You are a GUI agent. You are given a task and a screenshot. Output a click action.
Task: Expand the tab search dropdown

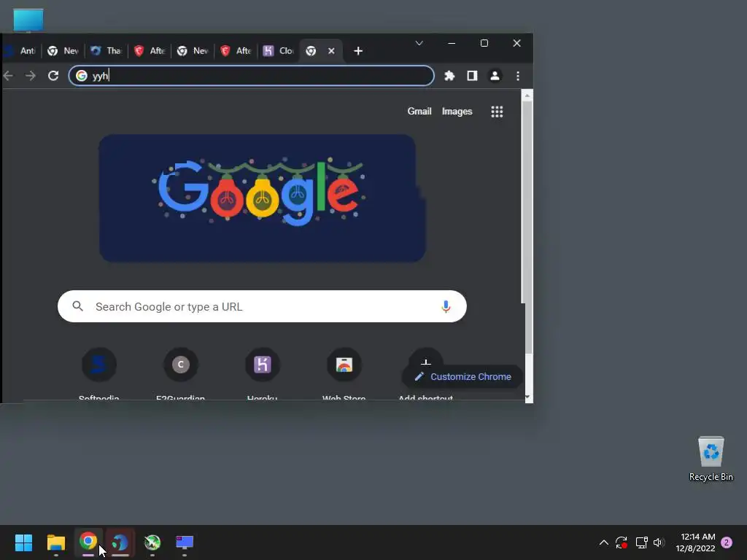tap(419, 43)
